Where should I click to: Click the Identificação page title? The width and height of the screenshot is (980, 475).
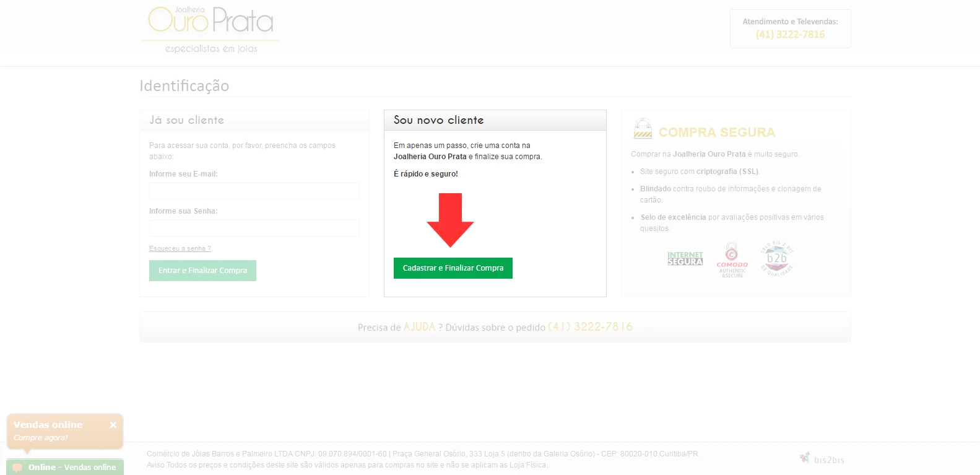point(184,85)
